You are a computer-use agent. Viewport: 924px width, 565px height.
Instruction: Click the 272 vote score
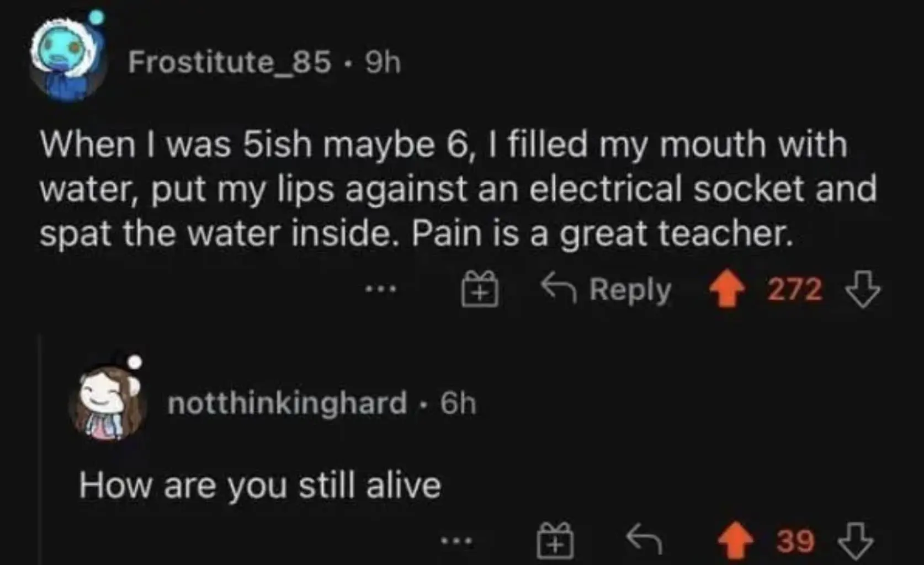point(795,289)
